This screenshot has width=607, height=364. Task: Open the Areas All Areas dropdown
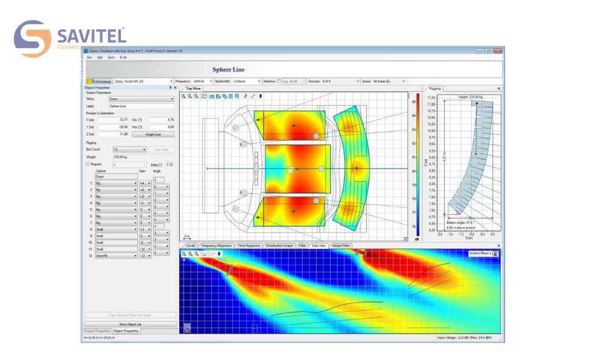point(404,81)
